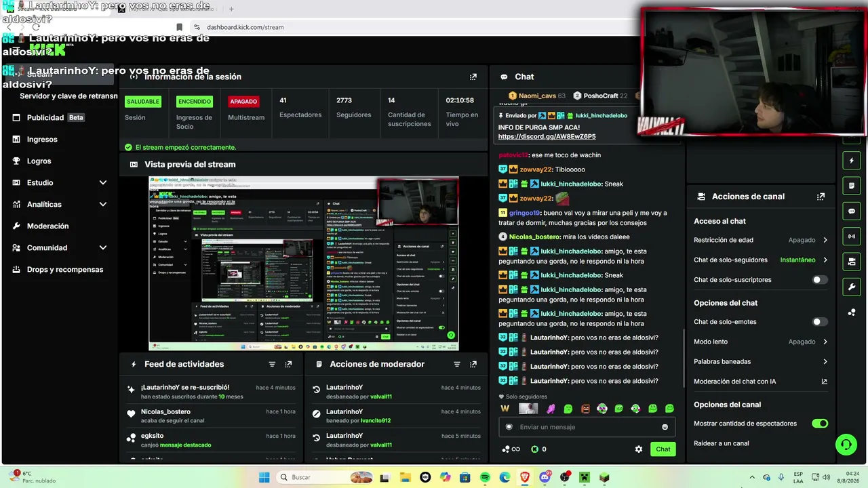Image resolution: width=868 pixels, height=488 pixels.
Task: Open Moderación del chat con IA
Action: [x=761, y=381]
